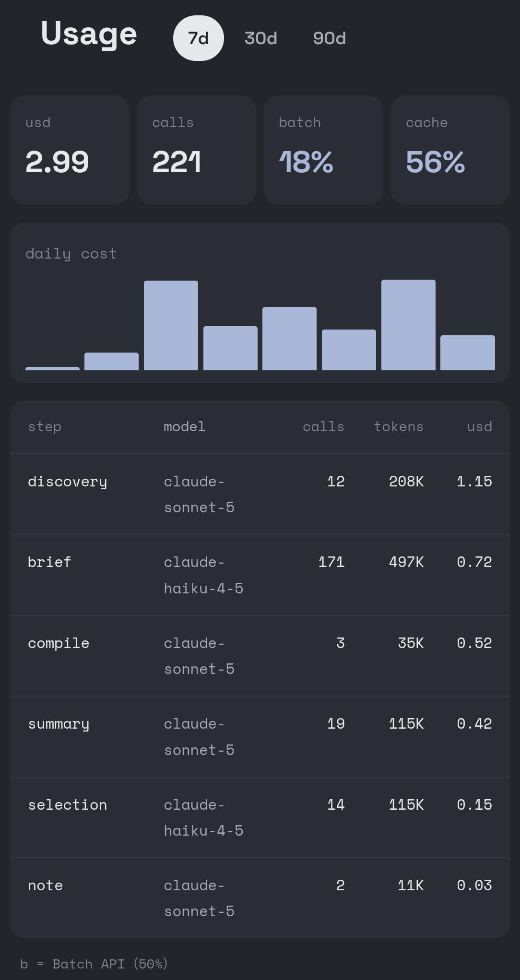
Task: Open the cache 56% summary card
Action: point(450,150)
